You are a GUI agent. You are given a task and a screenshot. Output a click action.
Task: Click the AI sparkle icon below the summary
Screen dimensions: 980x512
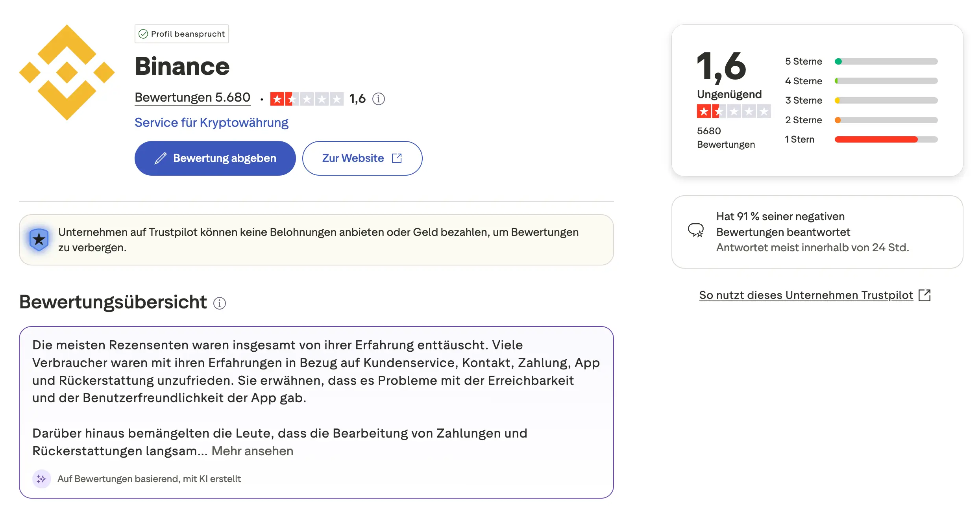(42, 479)
